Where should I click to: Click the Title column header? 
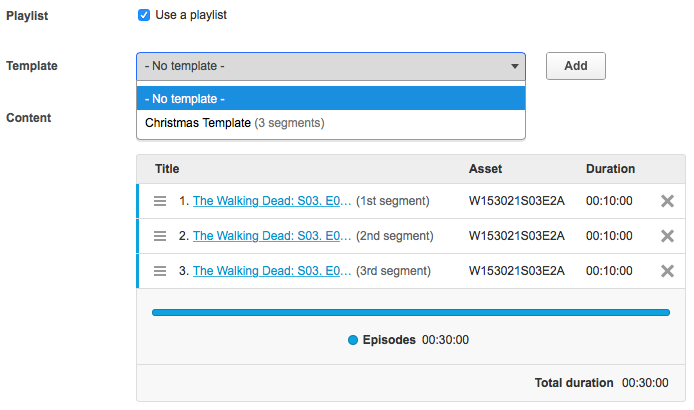pos(167,169)
